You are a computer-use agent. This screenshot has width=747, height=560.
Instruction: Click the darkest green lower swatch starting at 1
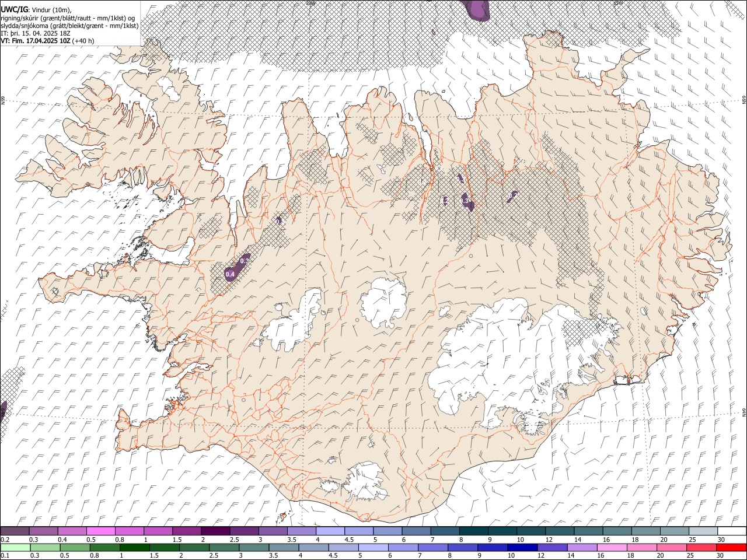tap(134, 547)
